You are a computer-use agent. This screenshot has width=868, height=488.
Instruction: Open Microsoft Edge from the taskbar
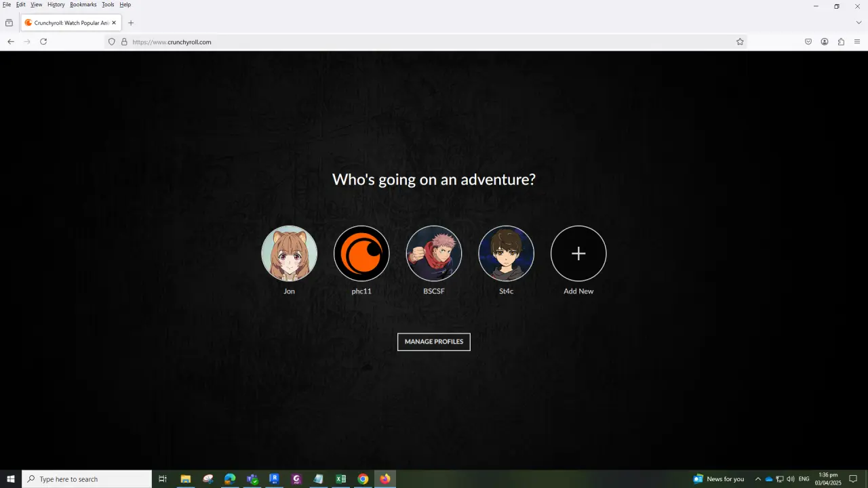[x=230, y=479]
